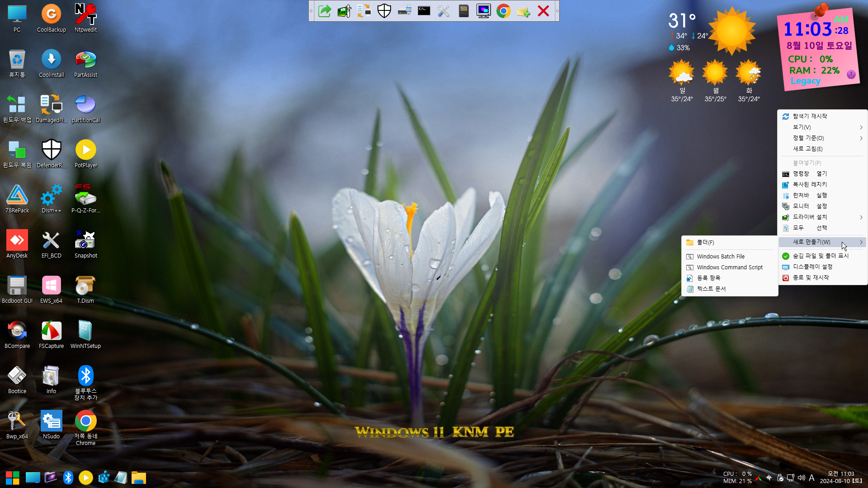Choose 탐색기 재시작 in context menu
Image resolution: width=868 pixels, height=488 pixels.
point(822,116)
